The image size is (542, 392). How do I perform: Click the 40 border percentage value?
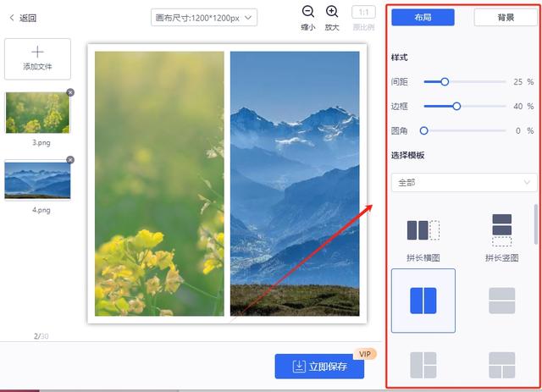point(517,106)
